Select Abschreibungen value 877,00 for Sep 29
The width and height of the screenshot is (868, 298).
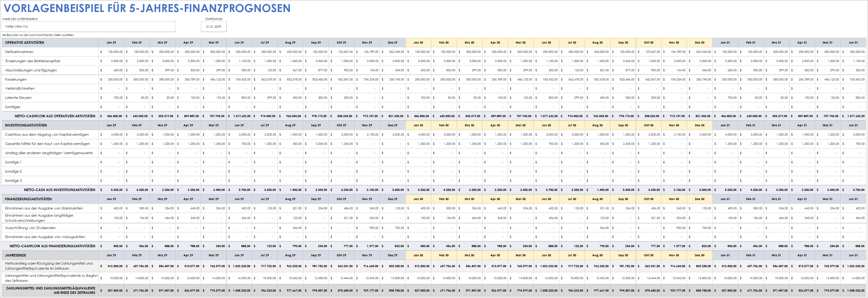click(x=316, y=70)
